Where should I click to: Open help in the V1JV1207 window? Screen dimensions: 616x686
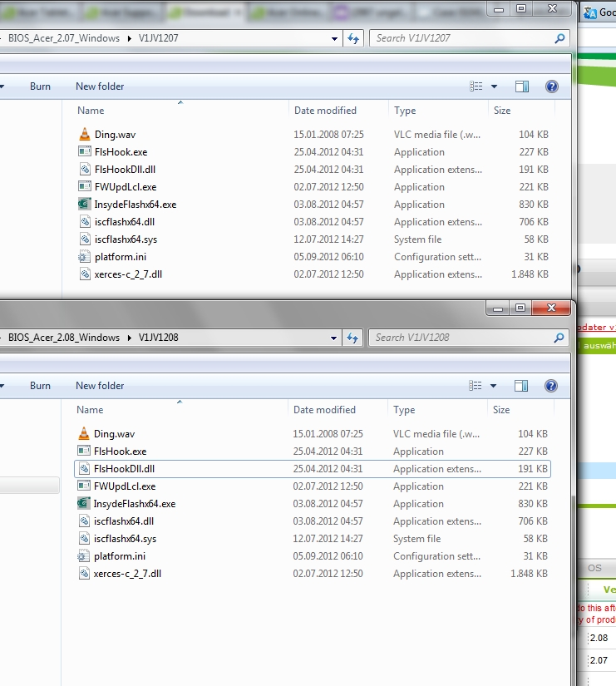coord(552,86)
